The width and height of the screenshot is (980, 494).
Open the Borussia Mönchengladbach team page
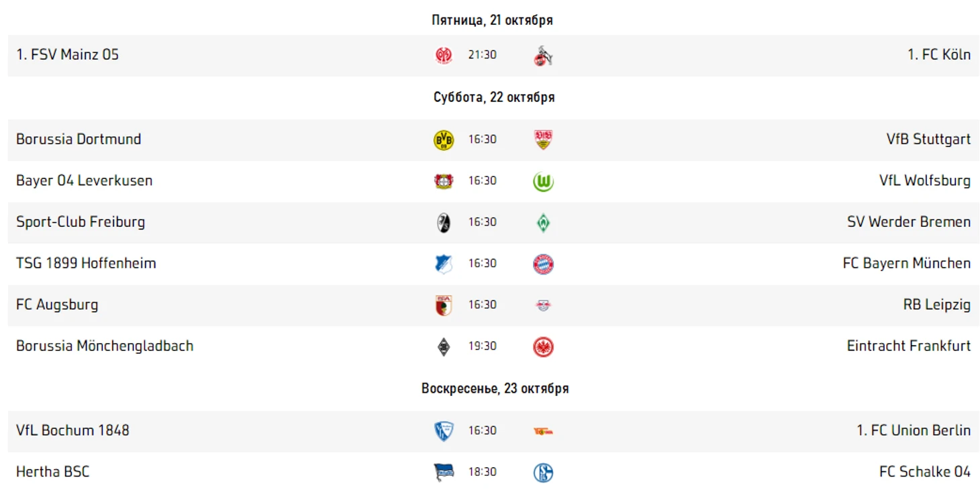[x=105, y=346]
